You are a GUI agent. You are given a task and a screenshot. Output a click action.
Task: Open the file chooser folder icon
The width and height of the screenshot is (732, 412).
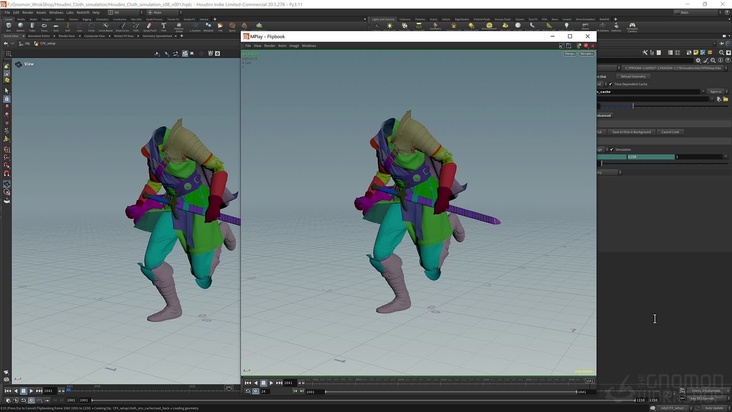(x=725, y=99)
